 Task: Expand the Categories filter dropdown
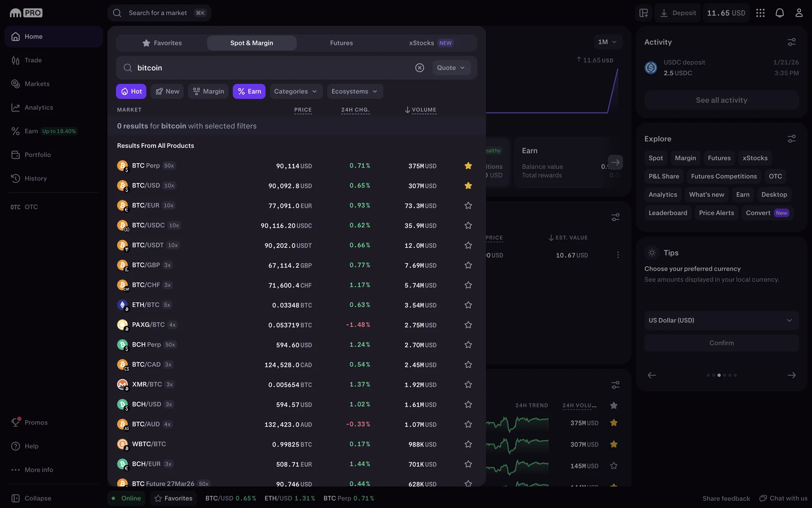(296, 91)
